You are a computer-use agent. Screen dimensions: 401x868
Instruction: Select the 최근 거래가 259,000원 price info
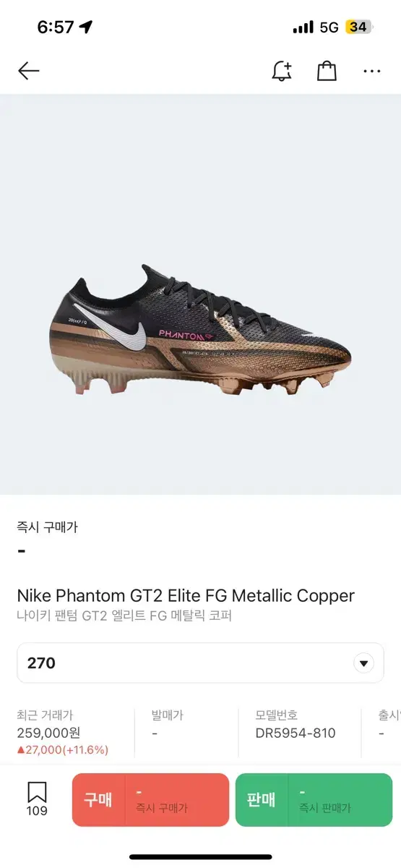tap(63, 732)
